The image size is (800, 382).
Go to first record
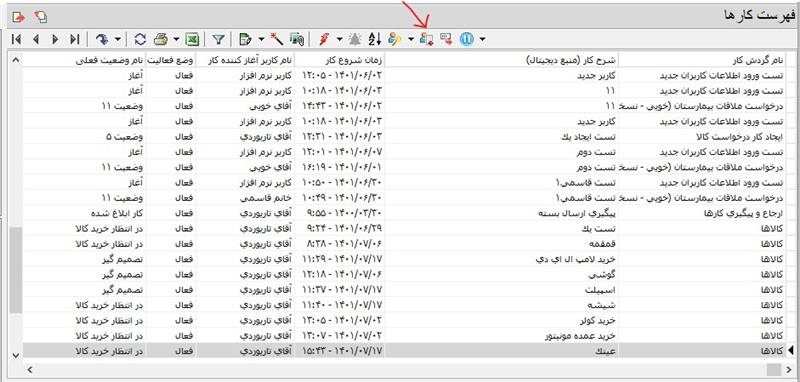[x=16, y=39]
